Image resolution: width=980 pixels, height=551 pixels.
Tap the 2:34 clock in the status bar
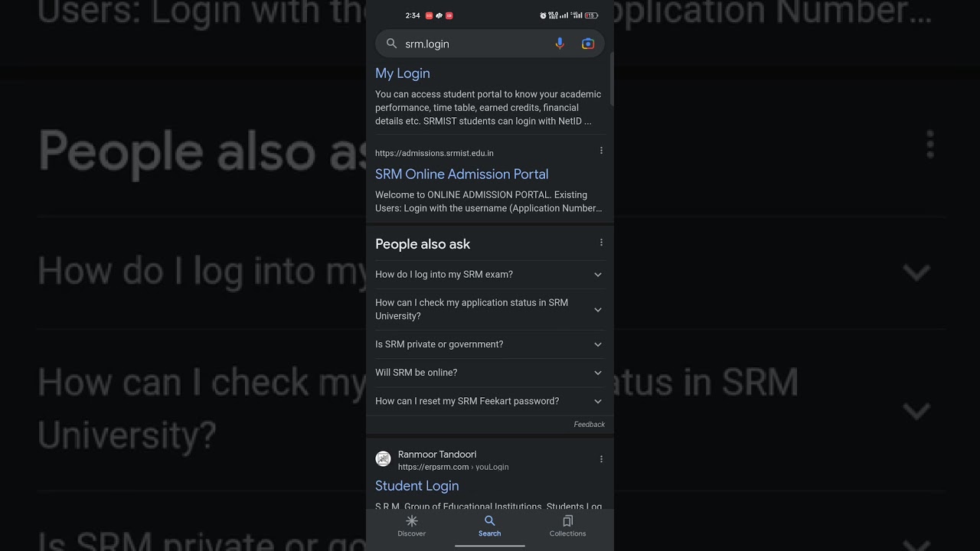[413, 15]
